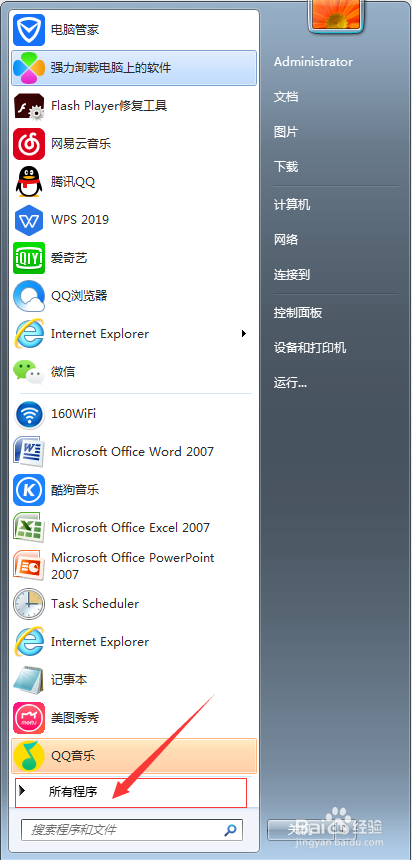This screenshot has height=860, width=412.
Task: Open the 微信 WeChat icon
Action: (x=29, y=372)
